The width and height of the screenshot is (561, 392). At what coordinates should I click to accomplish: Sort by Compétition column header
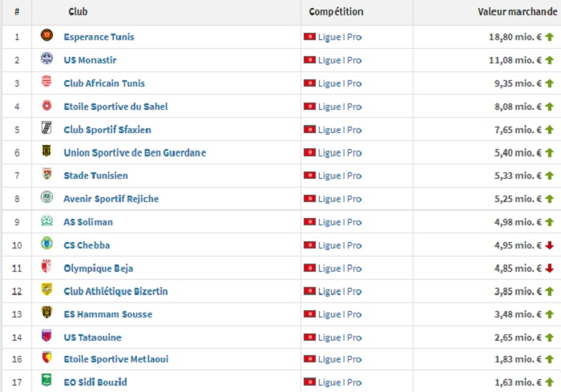pyautogui.click(x=336, y=12)
